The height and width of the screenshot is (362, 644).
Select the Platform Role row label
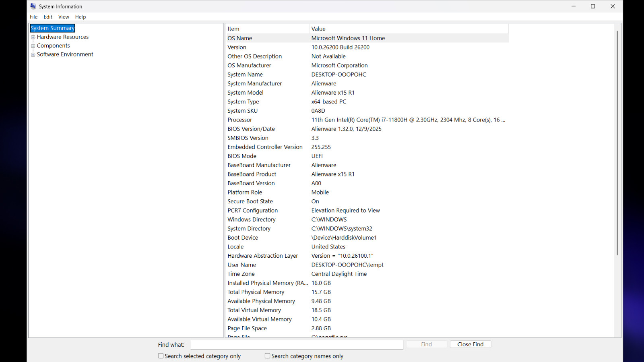click(245, 192)
